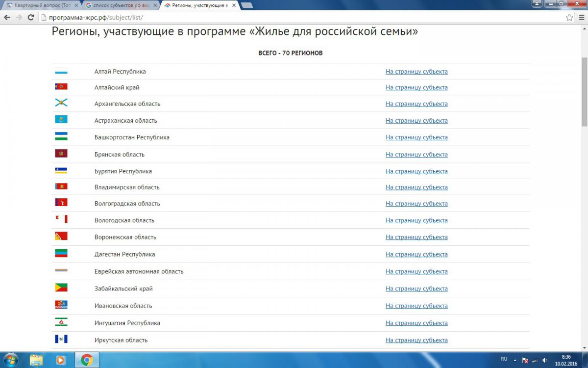
Task: Go back using the browser back arrow
Action: (x=7, y=17)
